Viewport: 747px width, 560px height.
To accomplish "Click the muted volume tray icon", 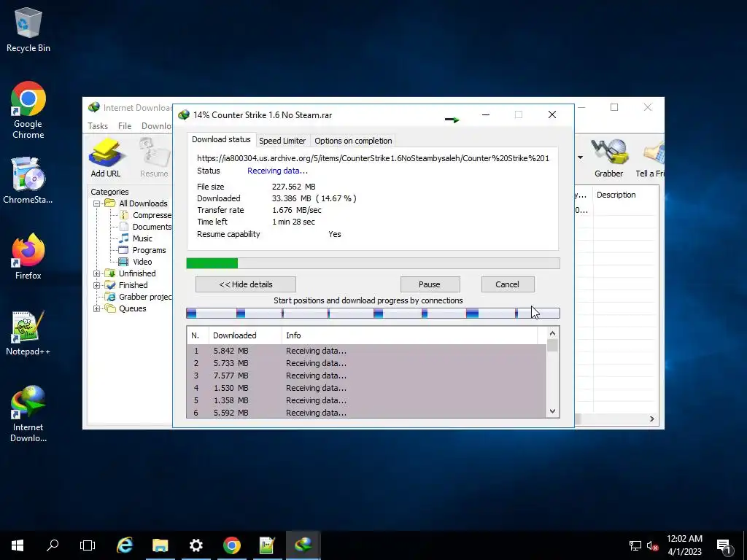I will pos(652,545).
